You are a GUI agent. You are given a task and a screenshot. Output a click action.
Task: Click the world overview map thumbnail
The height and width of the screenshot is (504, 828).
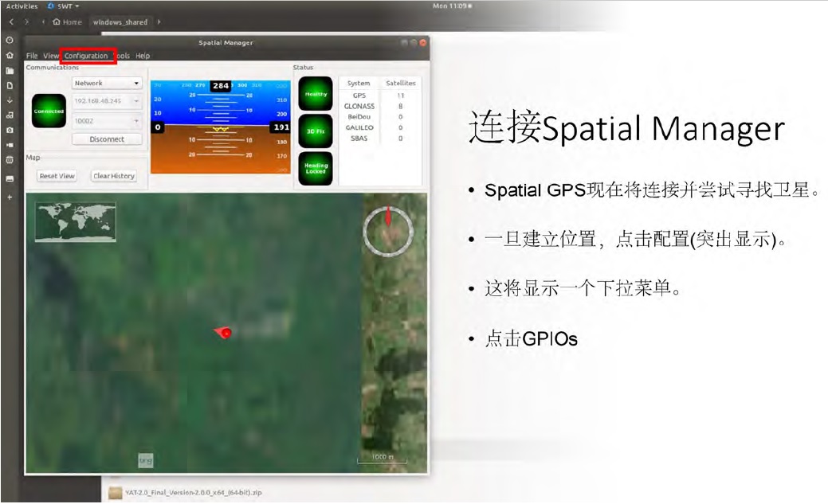click(76, 221)
